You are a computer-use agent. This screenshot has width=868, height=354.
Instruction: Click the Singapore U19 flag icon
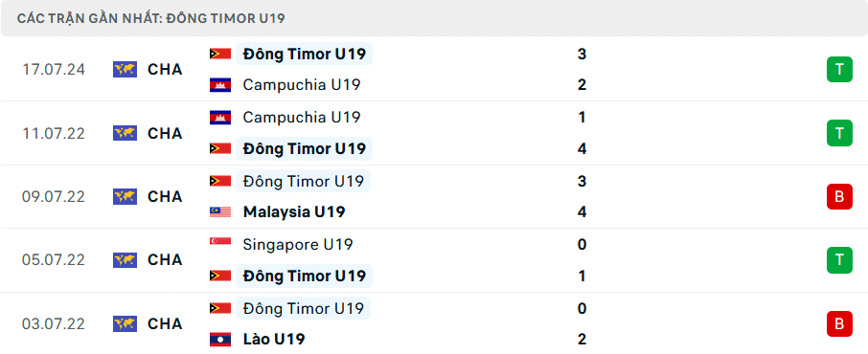coord(220,245)
